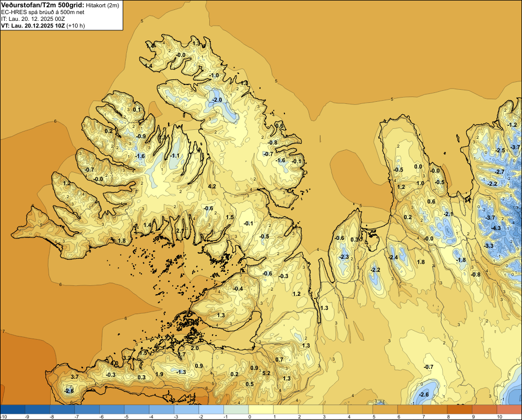Click the legend swatch between 6 and 7
Viewport: 522px width, 420px height.
(410, 410)
